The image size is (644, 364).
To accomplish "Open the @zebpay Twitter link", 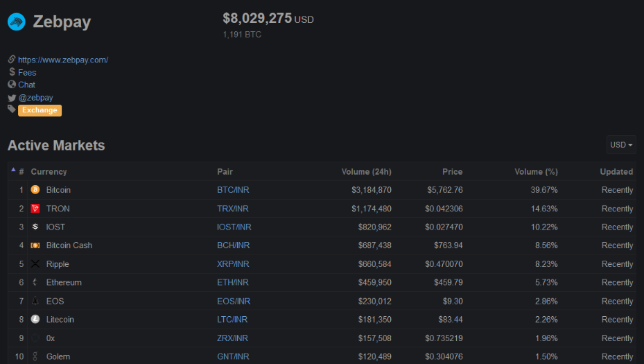I will point(36,98).
